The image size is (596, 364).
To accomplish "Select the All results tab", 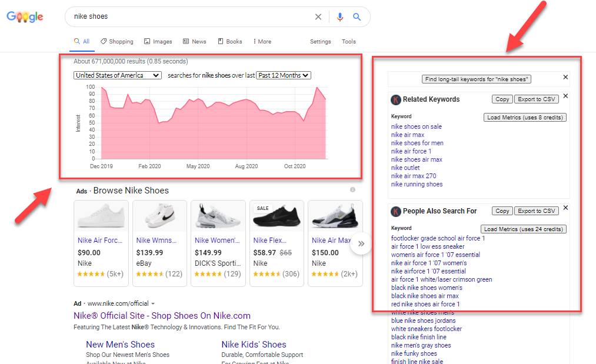I will 82,41.
